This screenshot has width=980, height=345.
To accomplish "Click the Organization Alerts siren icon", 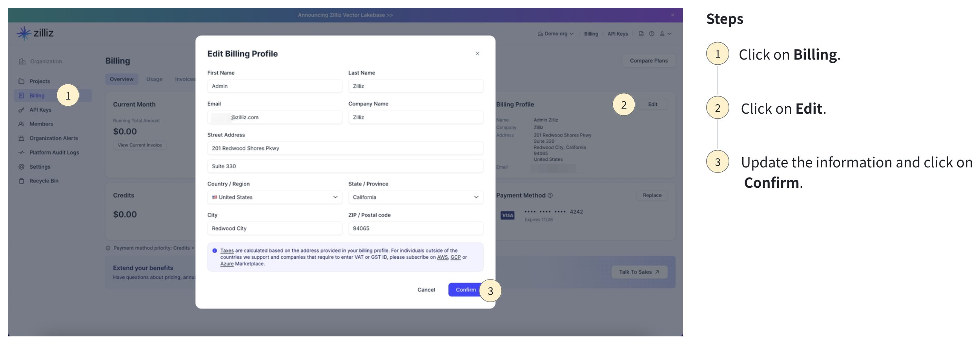I will point(22,138).
